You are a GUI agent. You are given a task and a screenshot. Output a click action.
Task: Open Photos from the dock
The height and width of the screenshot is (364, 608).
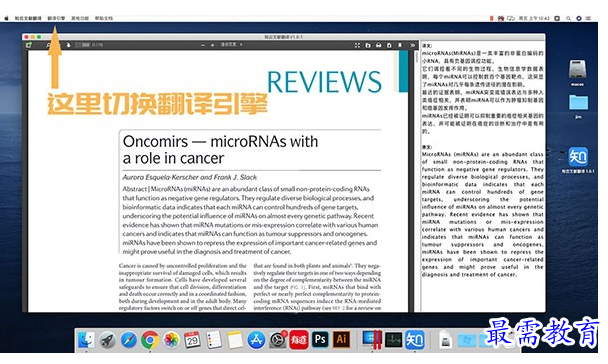(x=171, y=340)
